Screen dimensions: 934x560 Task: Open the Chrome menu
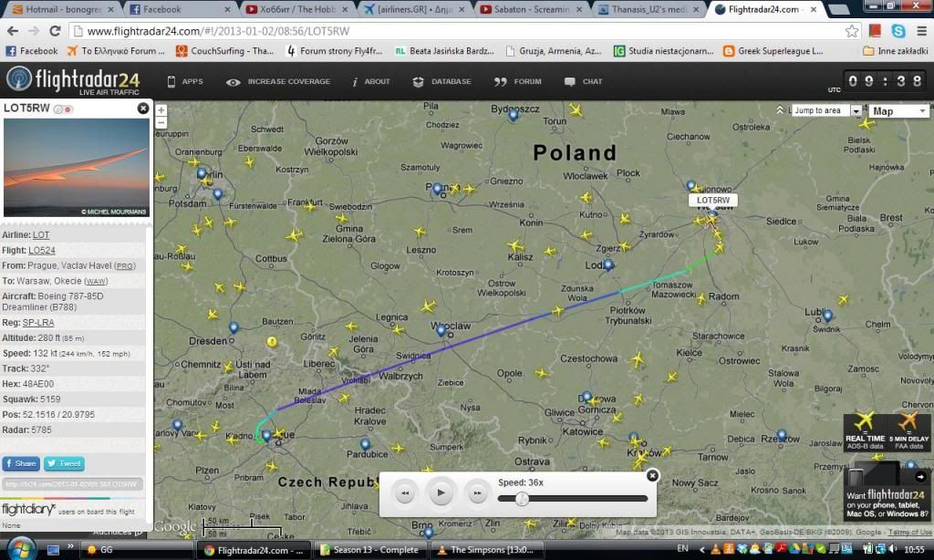[921, 31]
